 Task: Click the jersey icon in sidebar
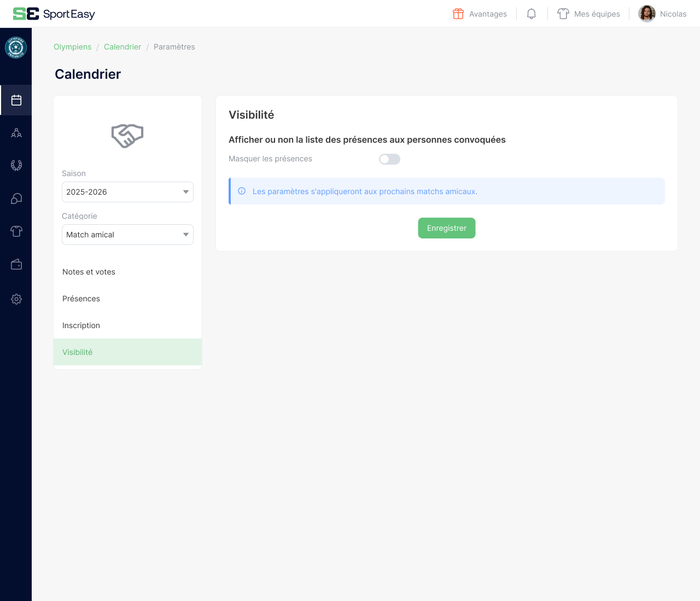click(16, 231)
